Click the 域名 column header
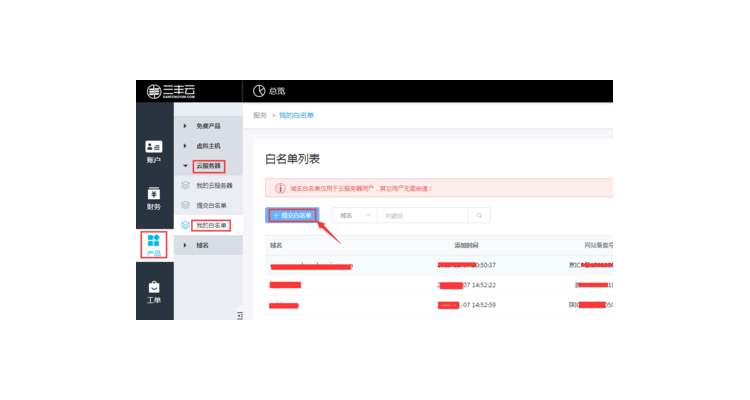The width and height of the screenshot is (750, 400). click(x=276, y=245)
